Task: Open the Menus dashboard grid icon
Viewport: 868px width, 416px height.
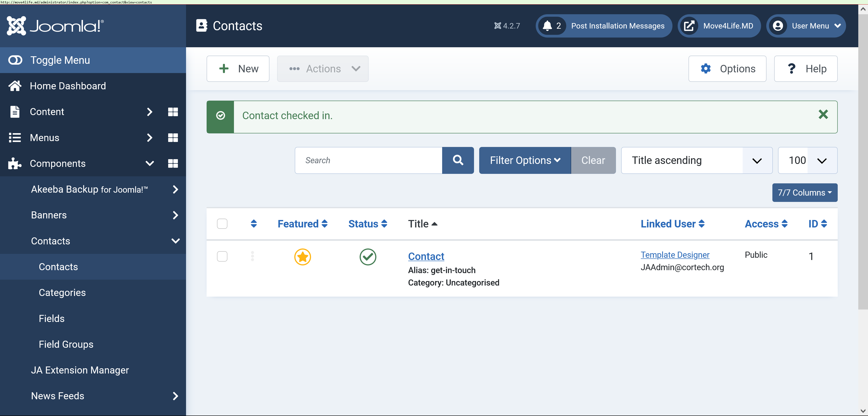Action: pyautogui.click(x=173, y=137)
